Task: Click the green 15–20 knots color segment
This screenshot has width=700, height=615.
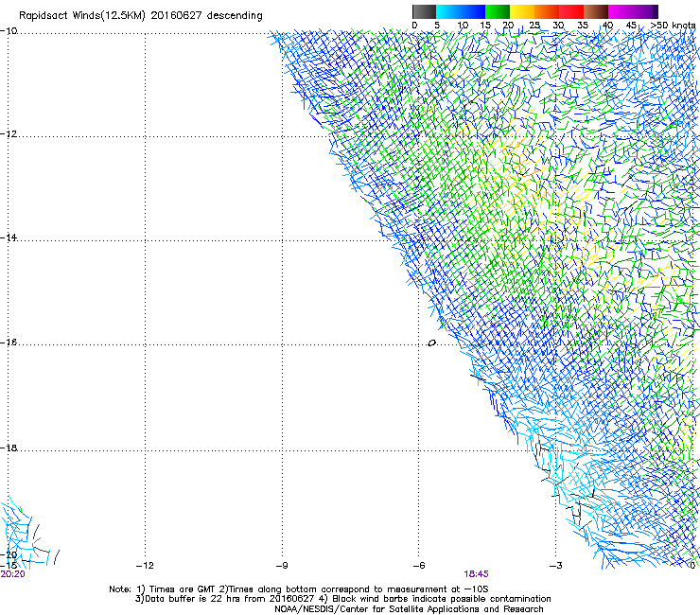Action: (498, 11)
